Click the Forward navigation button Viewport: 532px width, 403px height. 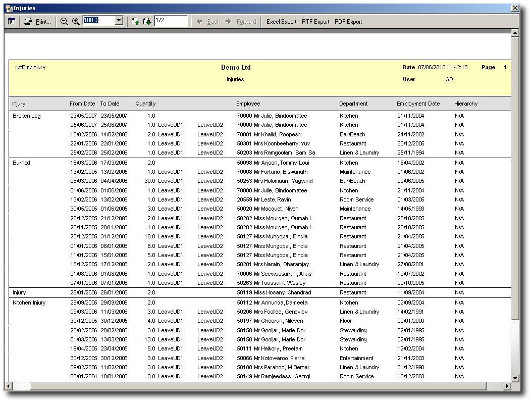(241, 22)
